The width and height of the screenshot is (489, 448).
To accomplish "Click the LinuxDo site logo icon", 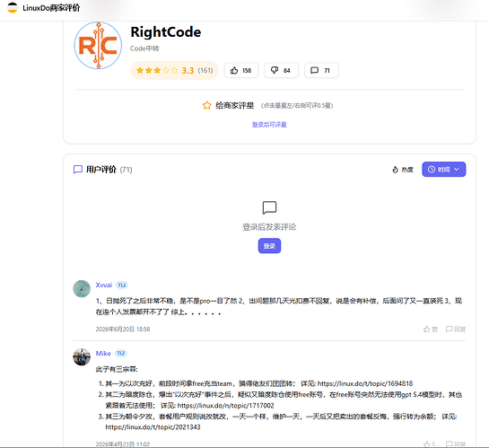I will pos(13,8).
